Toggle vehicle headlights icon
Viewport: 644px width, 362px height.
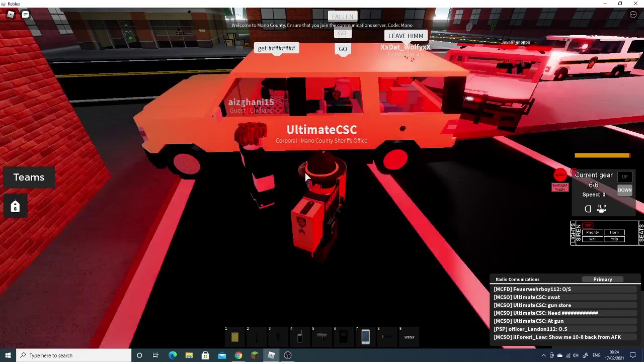coord(588,209)
